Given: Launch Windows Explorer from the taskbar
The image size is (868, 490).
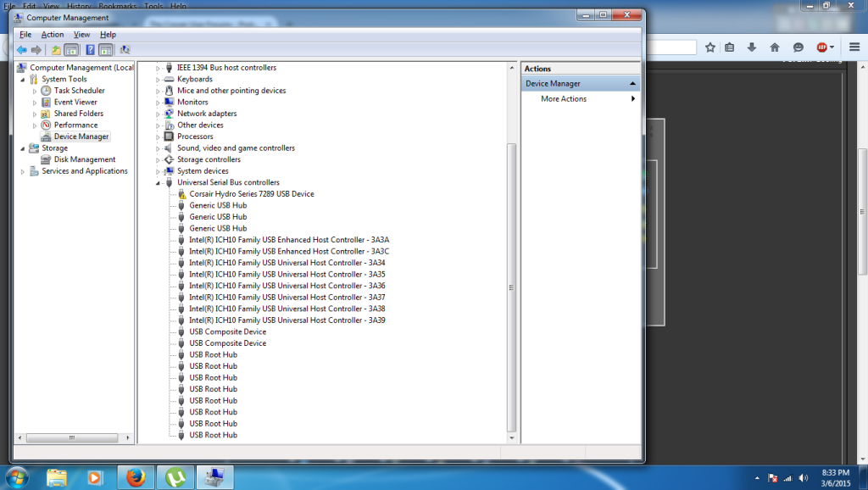Looking at the screenshot, I should [57, 478].
